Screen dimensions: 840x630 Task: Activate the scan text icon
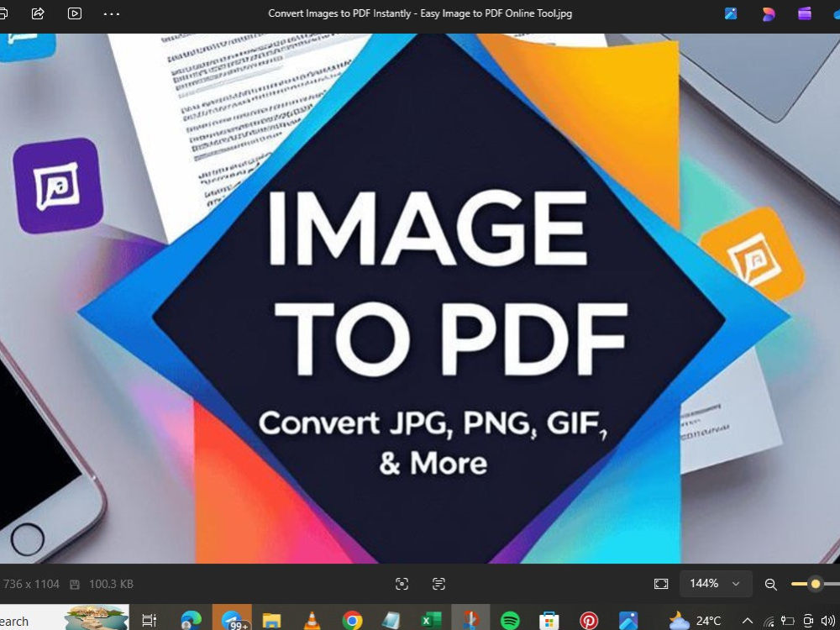point(438,584)
